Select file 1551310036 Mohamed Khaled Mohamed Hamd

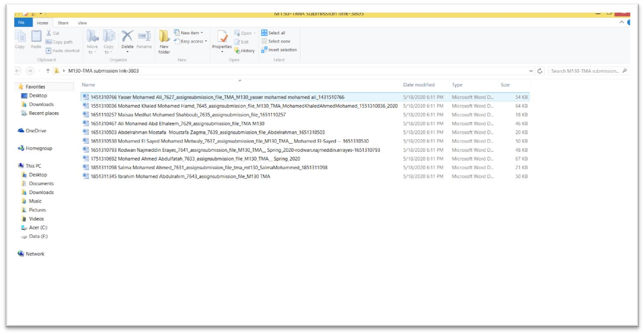click(x=305, y=106)
